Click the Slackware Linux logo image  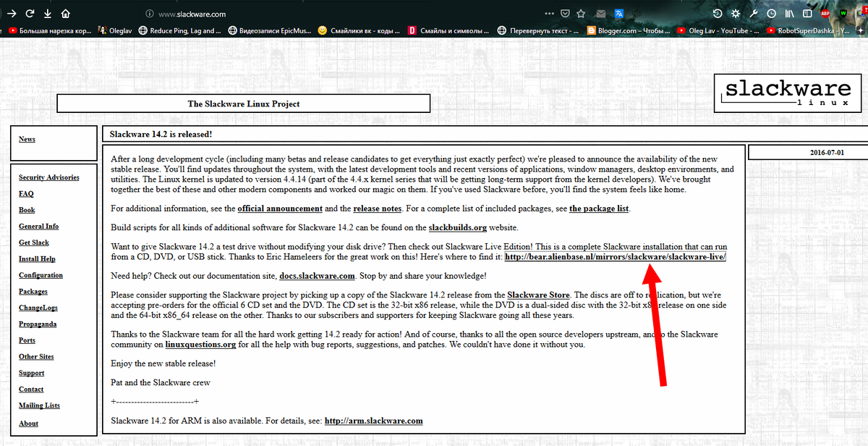click(x=788, y=93)
